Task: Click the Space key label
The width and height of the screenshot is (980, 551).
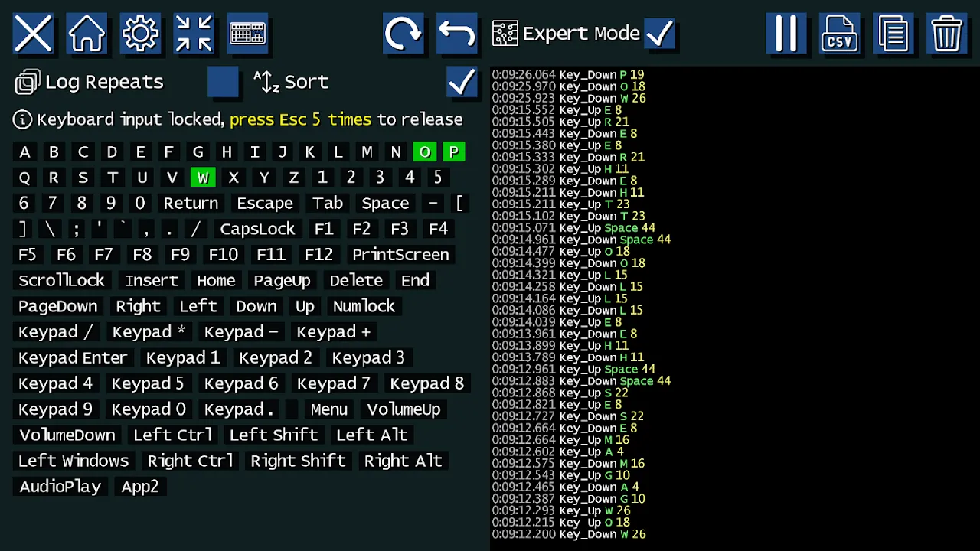Action: coord(385,203)
